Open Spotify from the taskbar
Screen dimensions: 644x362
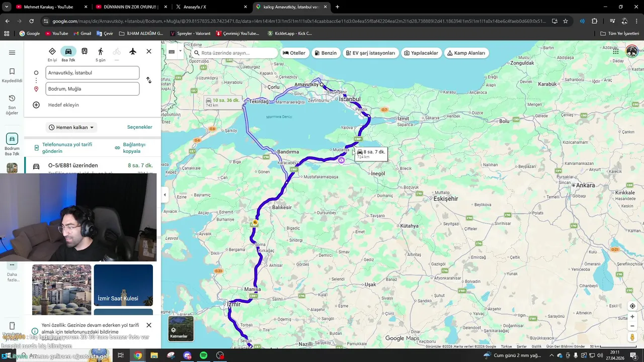point(203,355)
